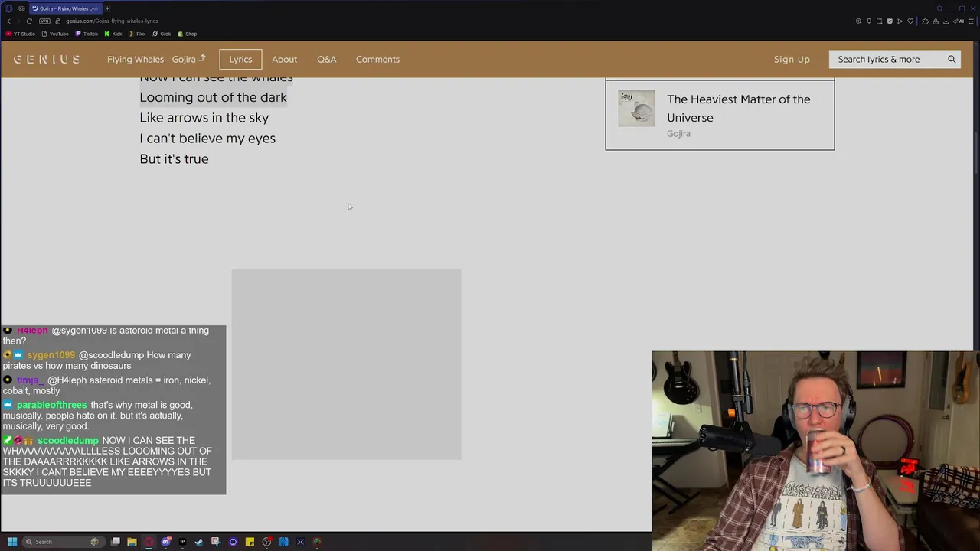Screen dimensions: 980x551
Task: Reload the current page
Action: point(29,21)
